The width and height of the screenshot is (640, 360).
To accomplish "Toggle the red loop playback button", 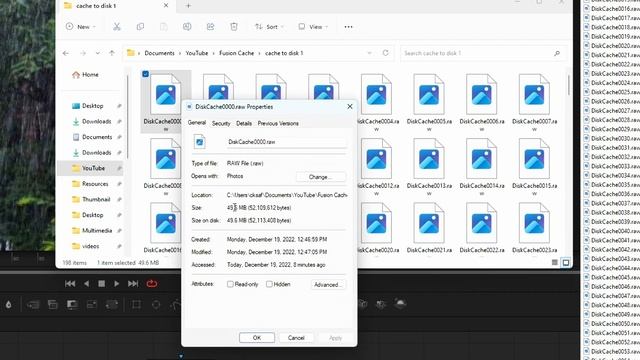I will click(x=151, y=284).
